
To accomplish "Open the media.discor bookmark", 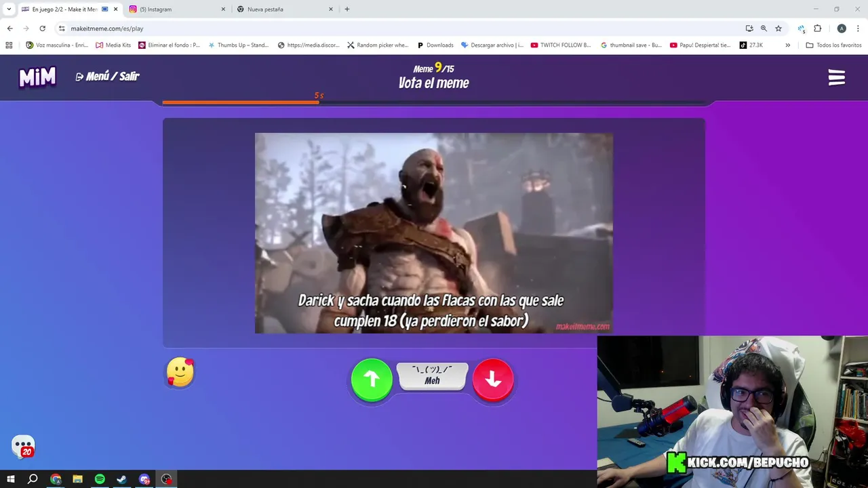I will [309, 45].
